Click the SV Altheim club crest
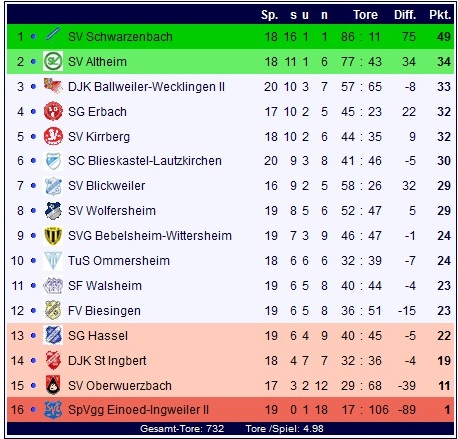 coord(53,61)
